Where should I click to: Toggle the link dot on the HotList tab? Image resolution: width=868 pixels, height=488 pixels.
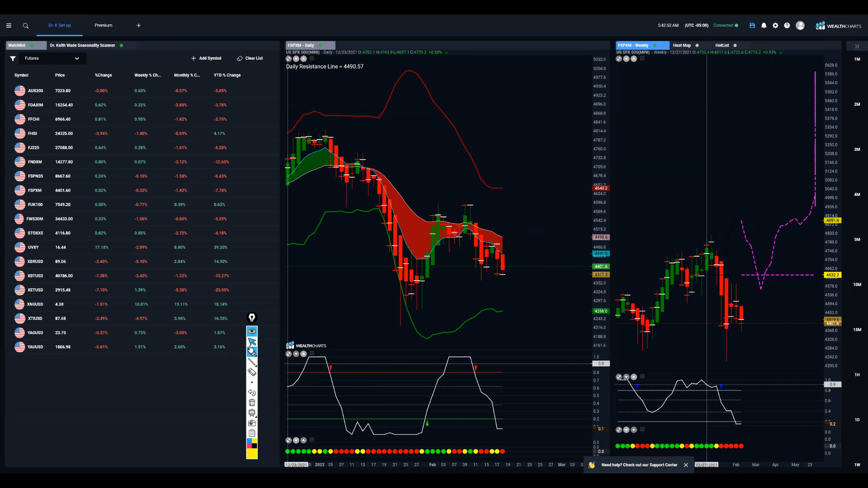[735, 46]
